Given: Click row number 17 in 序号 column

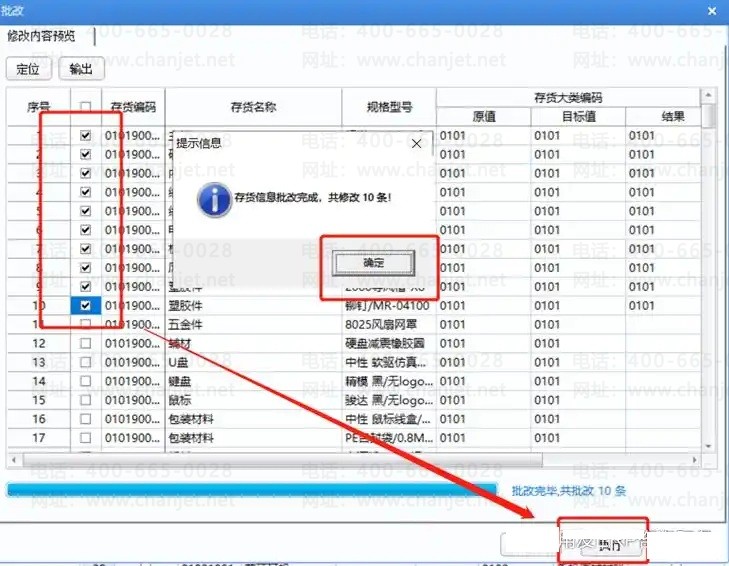Looking at the screenshot, I should pos(39,438).
